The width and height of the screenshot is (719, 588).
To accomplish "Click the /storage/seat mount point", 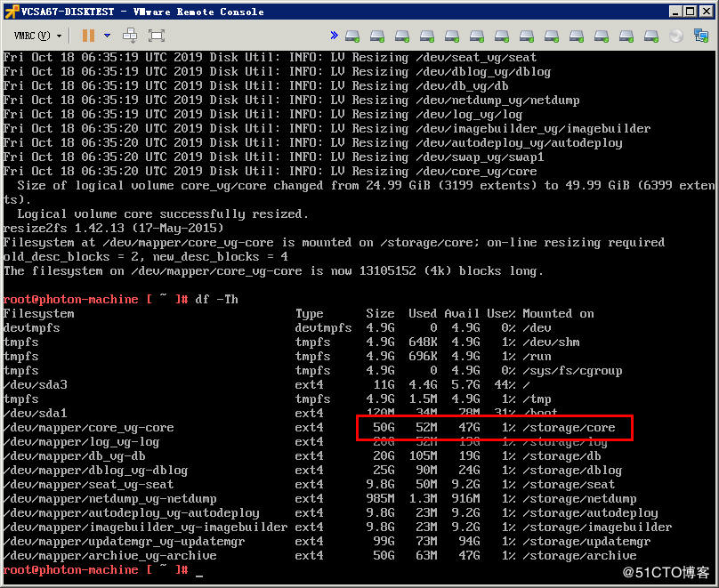I will (x=569, y=485).
